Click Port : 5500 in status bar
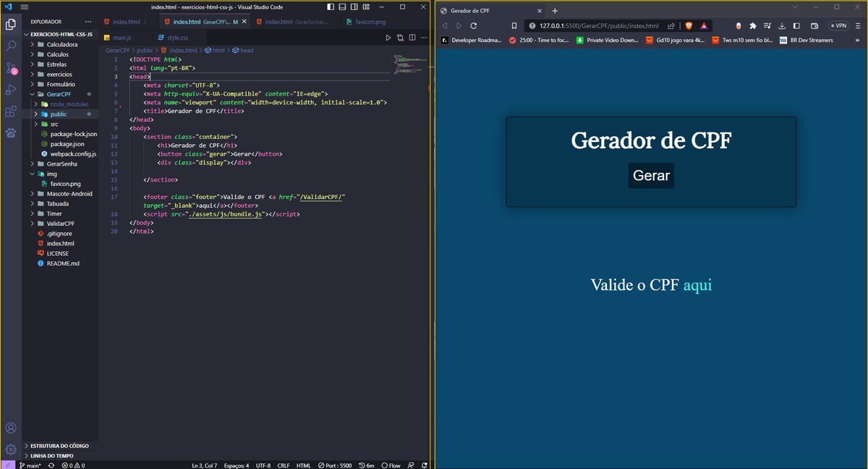The image size is (868, 469). [x=336, y=465]
